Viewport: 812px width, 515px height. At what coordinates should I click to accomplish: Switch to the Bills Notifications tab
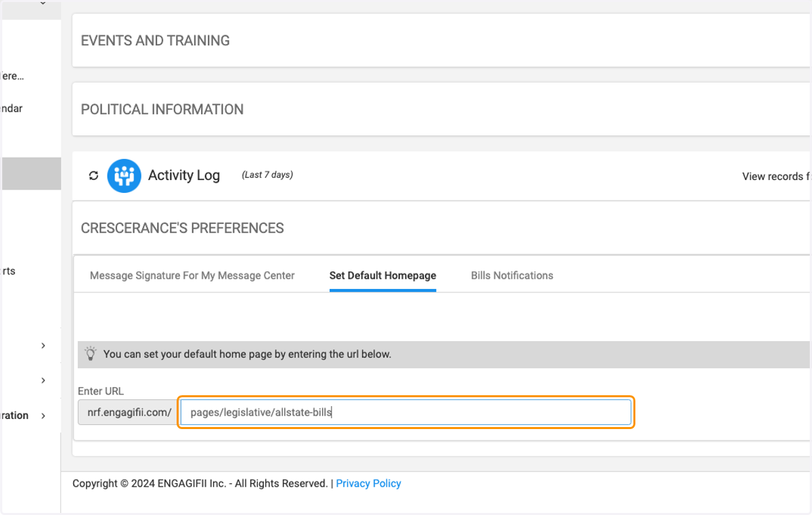[512, 275]
